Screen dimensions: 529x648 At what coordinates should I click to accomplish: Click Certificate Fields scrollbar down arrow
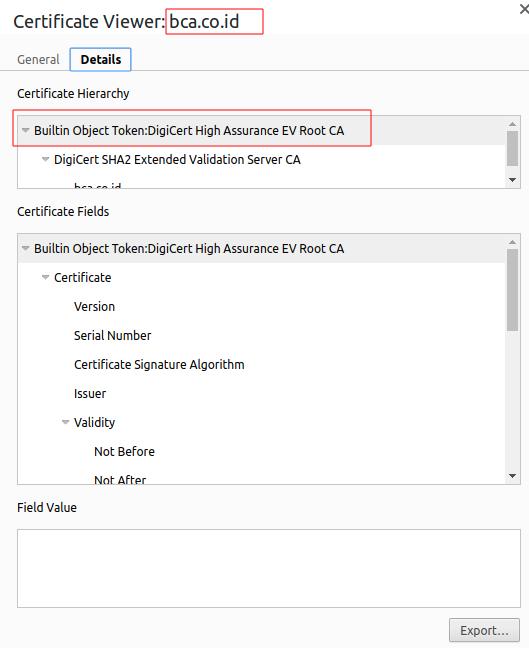pyautogui.click(x=512, y=476)
